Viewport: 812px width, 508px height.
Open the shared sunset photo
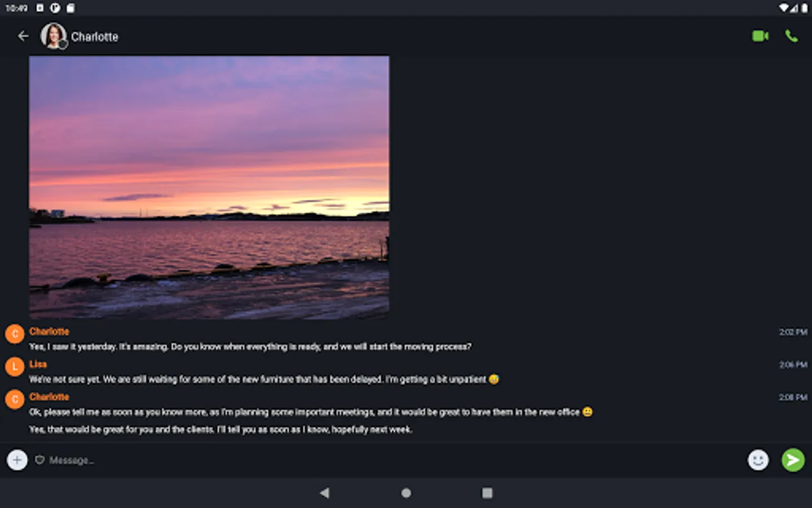[x=209, y=187]
